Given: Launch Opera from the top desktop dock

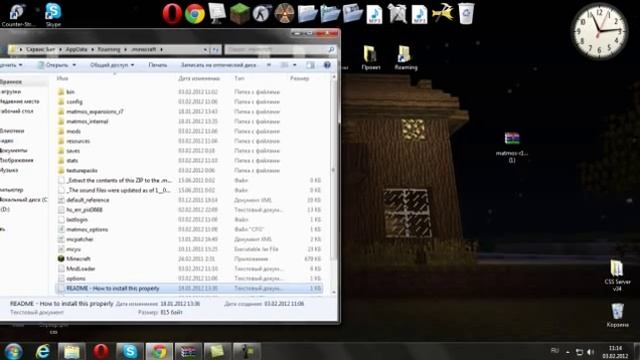Looking at the screenshot, I should tap(172, 13).
